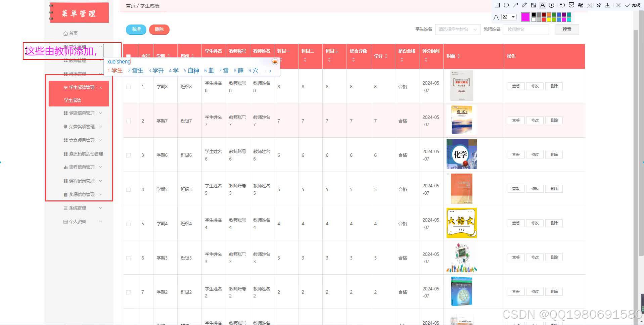Click the blue 新增 button
644x325 pixels.
click(136, 30)
